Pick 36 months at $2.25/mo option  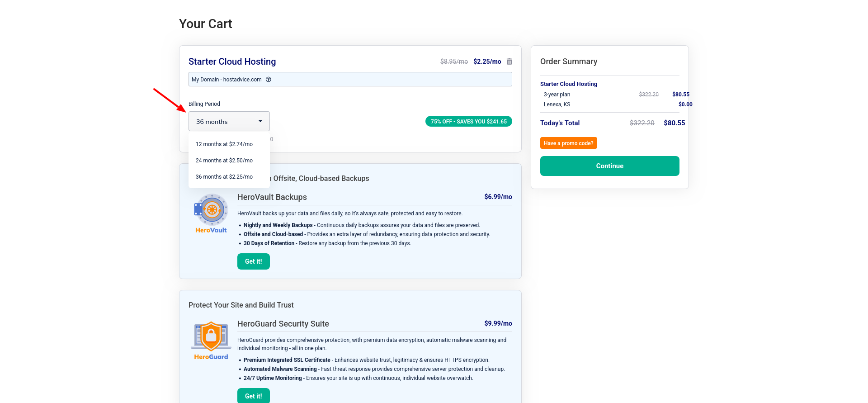coord(224,177)
